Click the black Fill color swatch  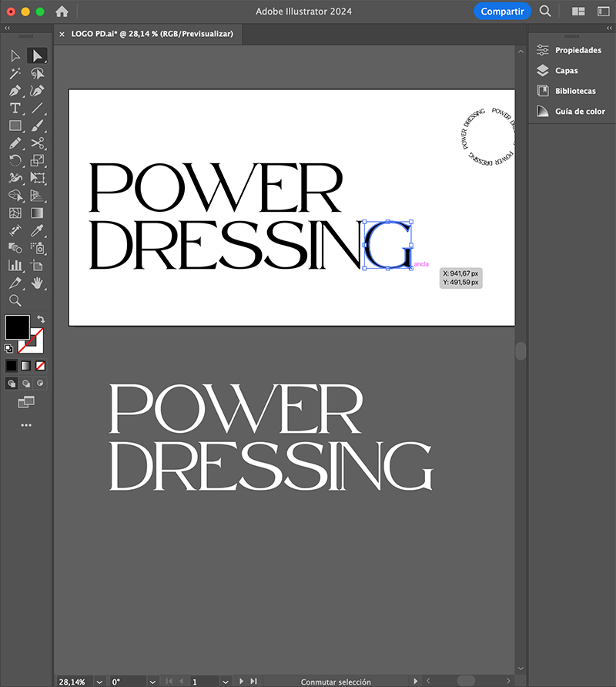[x=17, y=327]
